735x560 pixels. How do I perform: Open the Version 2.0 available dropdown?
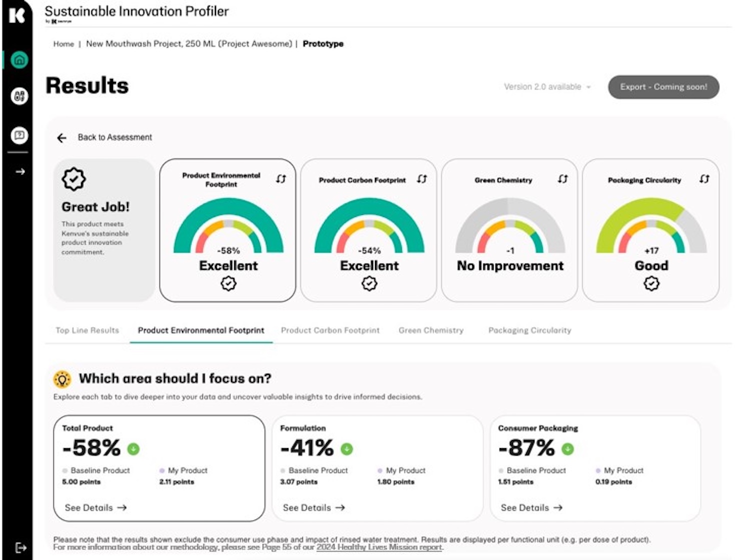(x=546, y=86)
